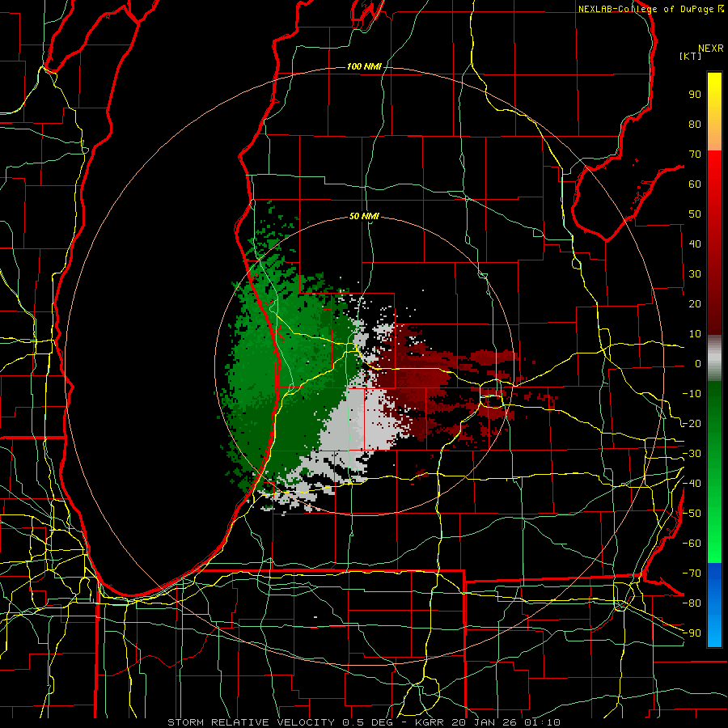Click the -10 scale value

pos(692,394)
